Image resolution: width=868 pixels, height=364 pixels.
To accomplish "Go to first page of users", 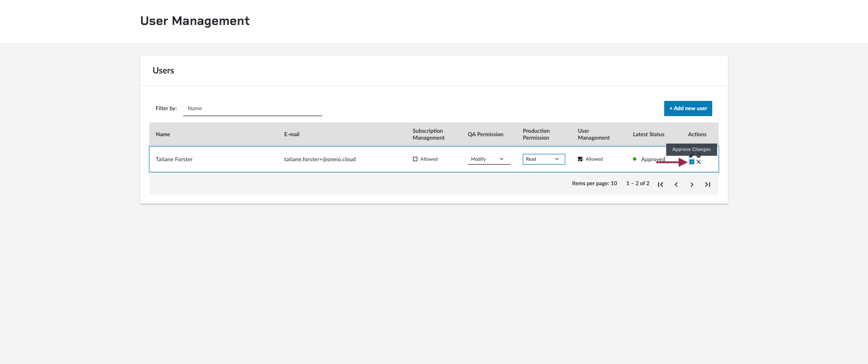I will coord(660,185).
